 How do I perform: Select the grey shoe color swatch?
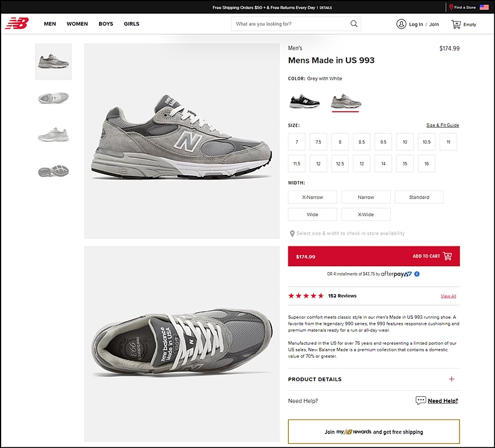click(x=346, y=102)
